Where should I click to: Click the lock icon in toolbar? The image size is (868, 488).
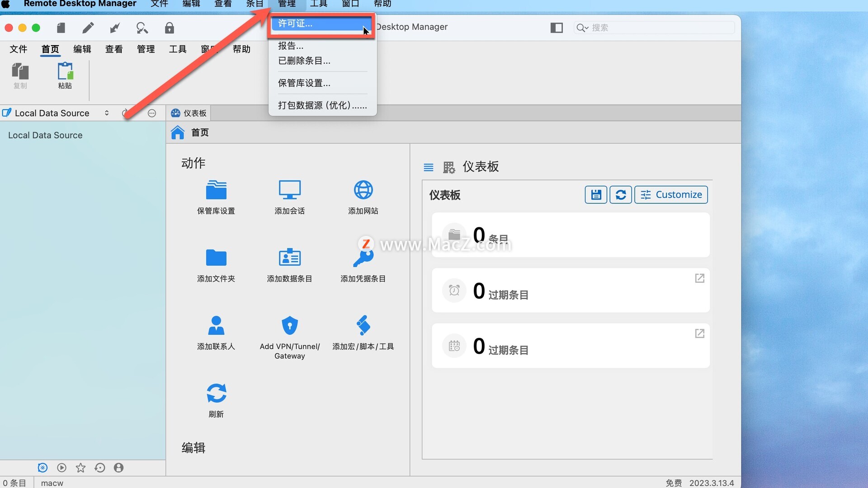click(169, 28)
